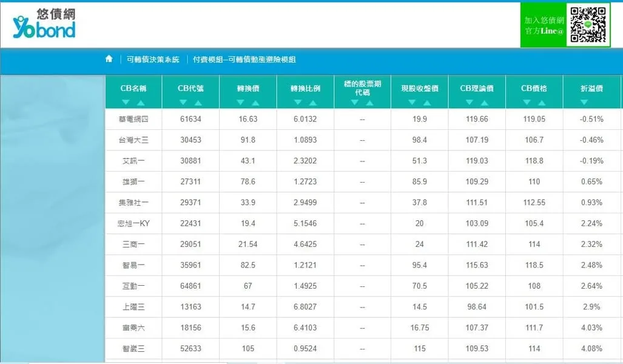
Task: Click the Line QR code image
Action: (588, 24)
